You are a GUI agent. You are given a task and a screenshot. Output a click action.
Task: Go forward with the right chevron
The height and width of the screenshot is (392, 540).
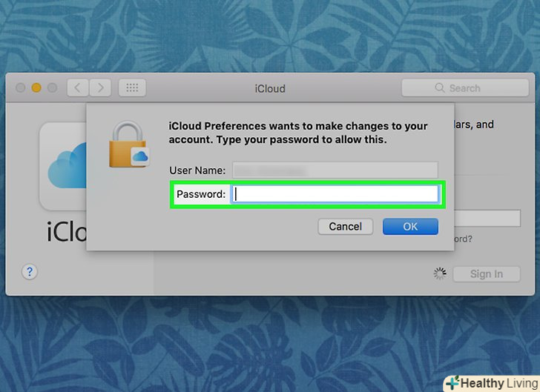click(100, 88)
